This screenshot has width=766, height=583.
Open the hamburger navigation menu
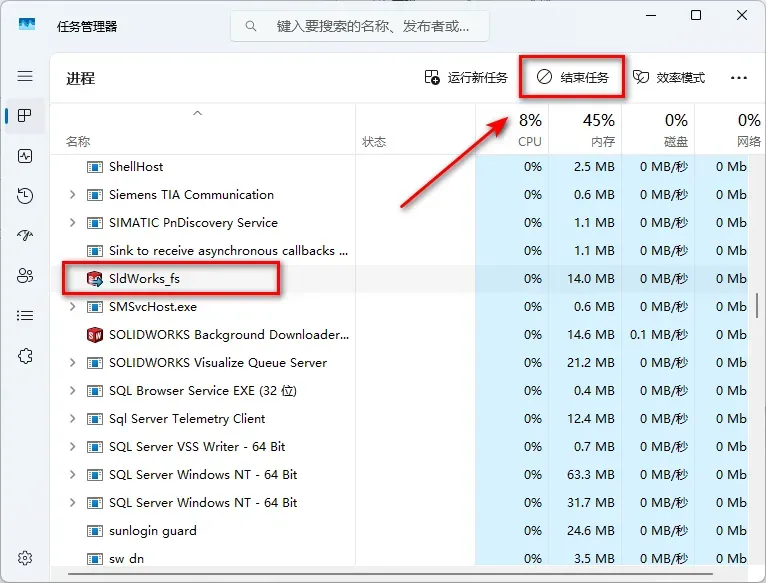point(25,76)
